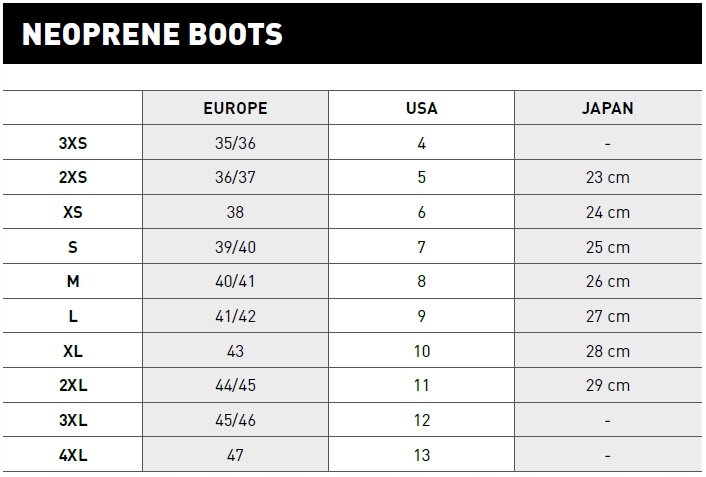Click the Europe size 38 cell

point(235,212)
